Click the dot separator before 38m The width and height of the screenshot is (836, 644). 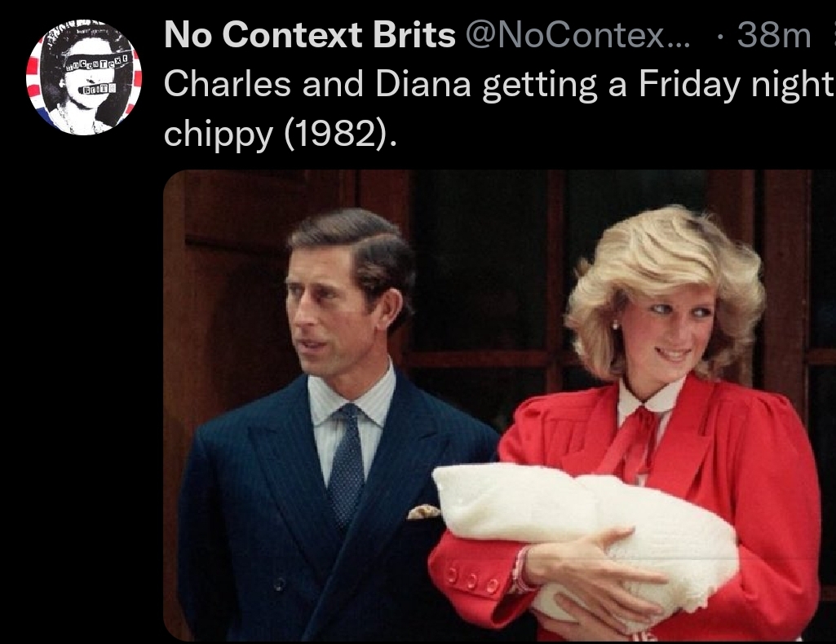[x=720, y=36]
